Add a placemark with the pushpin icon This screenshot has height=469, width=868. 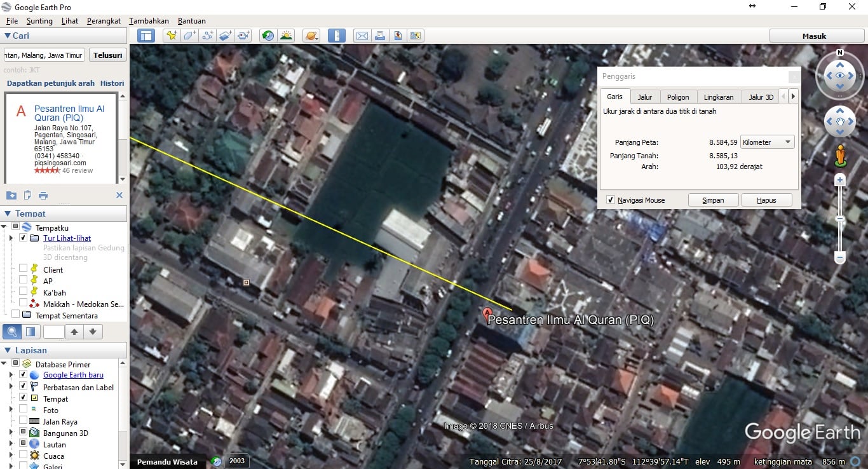click(172, 36)
